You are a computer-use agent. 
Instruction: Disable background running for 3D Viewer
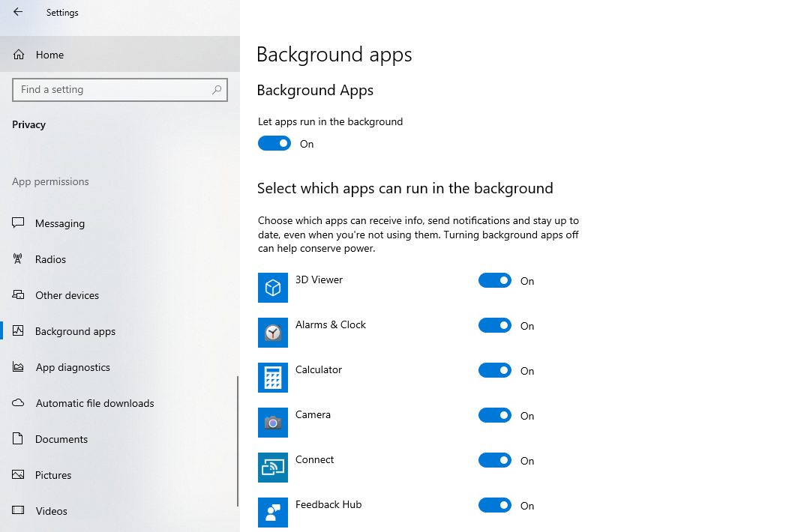click(x=495, y=280)
